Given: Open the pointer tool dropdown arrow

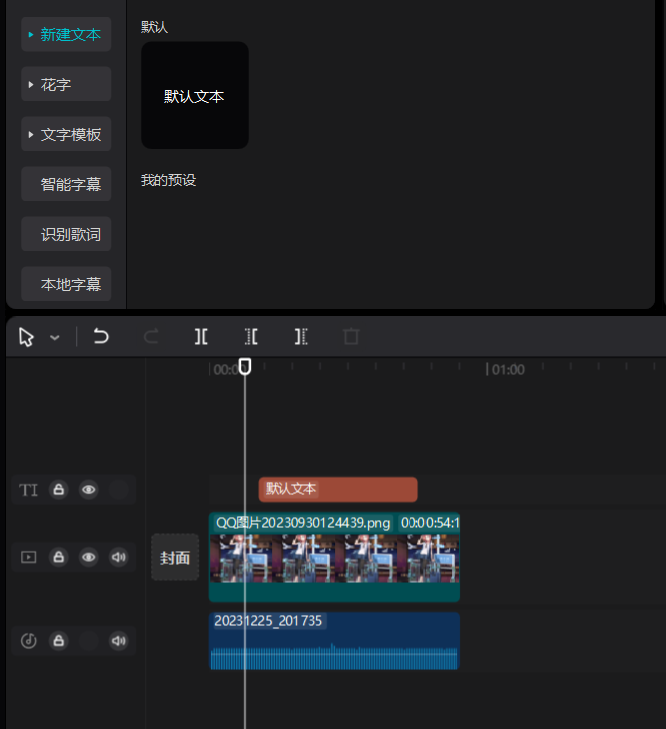Looking at the screenshot, I should click(55, 338).
